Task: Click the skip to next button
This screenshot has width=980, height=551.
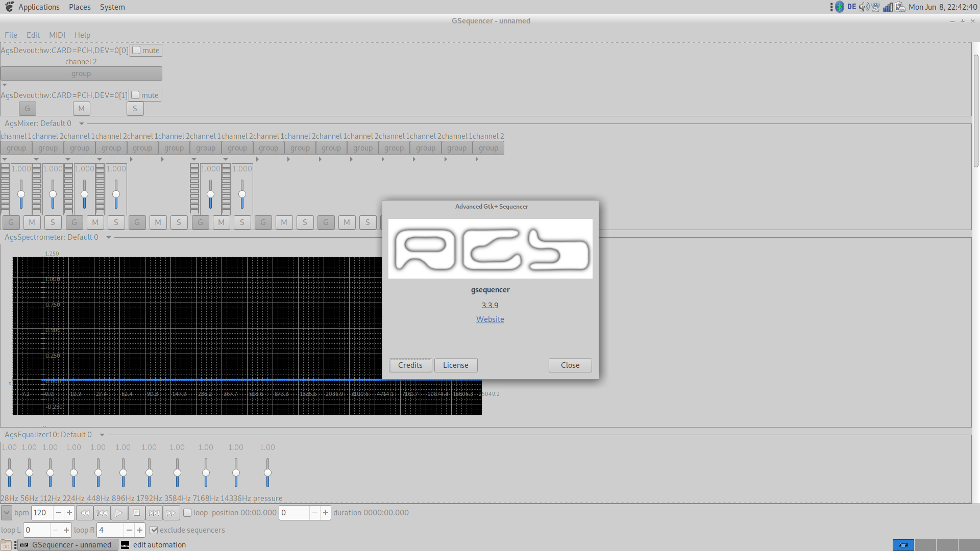Action: point(154,513)
